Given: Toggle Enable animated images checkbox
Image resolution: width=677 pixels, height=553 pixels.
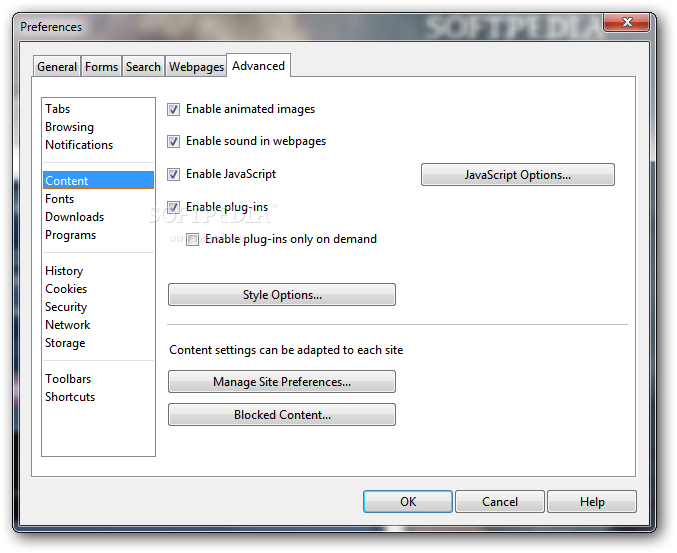Looking at the screenshot, I should 174,109.
